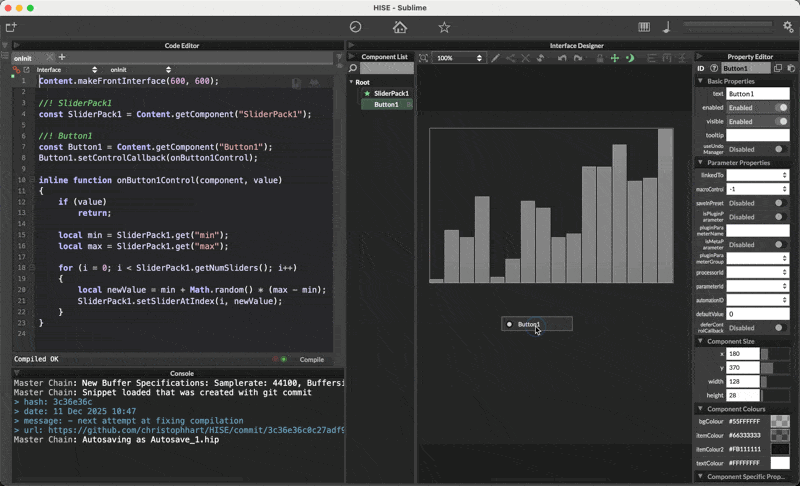Click the home icon in top toolbar

[400, 27]
